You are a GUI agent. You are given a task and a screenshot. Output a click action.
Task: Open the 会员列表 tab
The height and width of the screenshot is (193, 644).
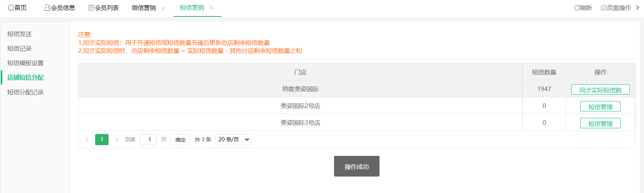[104, 8]
